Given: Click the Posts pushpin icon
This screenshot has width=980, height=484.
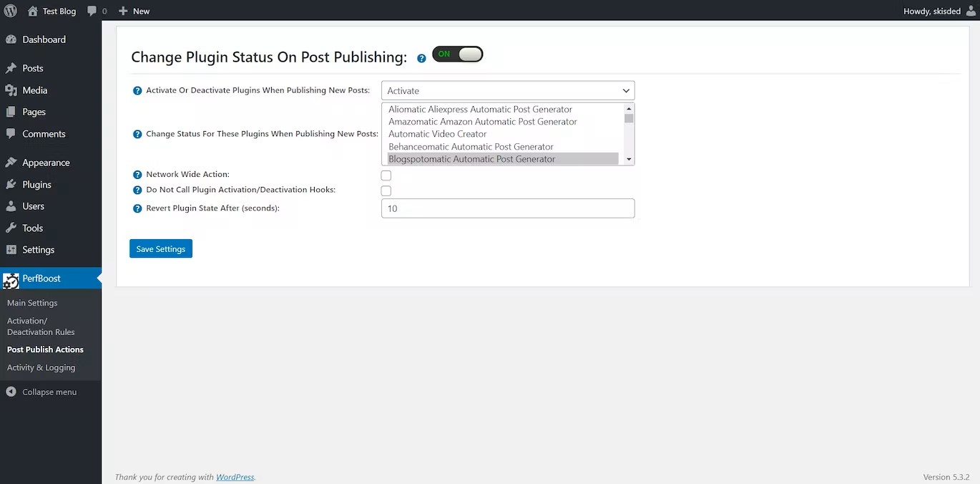Looking at the screenshot, I should [11, 68].
